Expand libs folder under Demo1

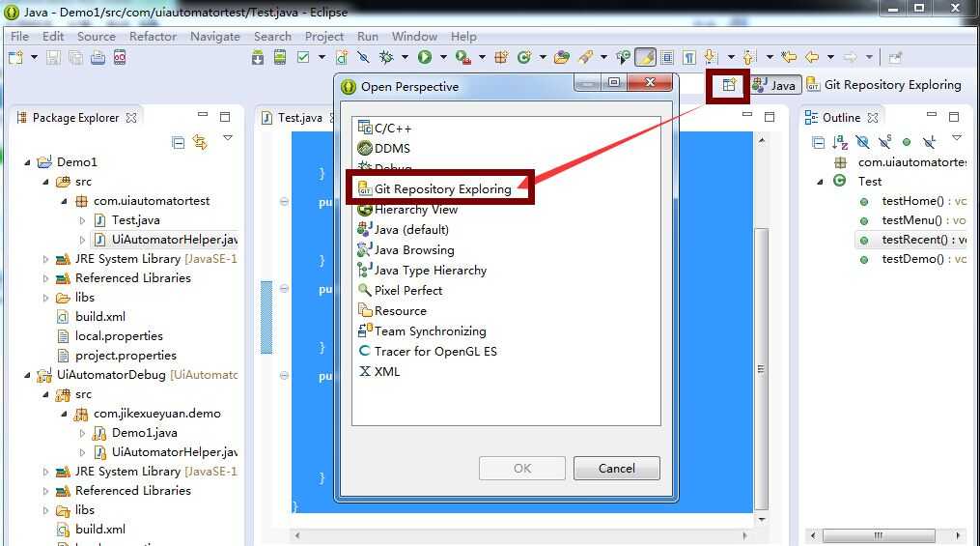pos(45,298)
